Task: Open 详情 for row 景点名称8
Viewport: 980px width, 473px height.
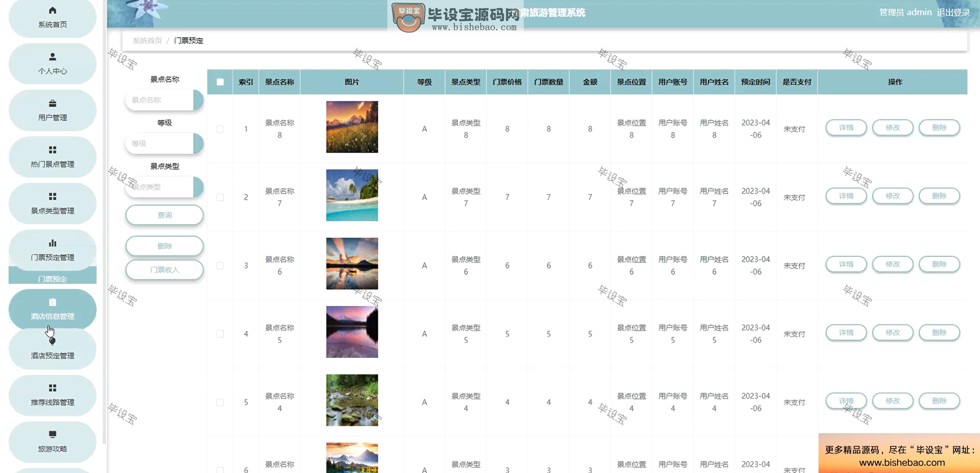Action: click(x=846, y=128)
